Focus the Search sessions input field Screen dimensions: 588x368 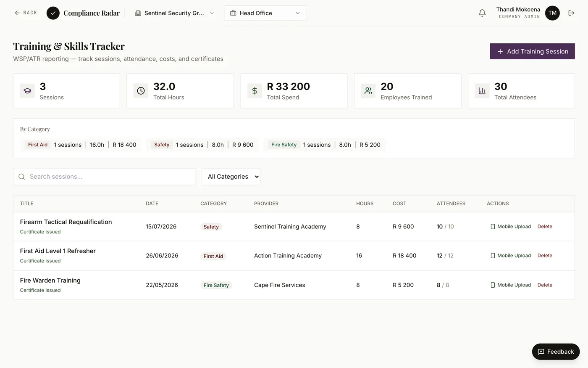pyautogui.click(x=105, y=177)
